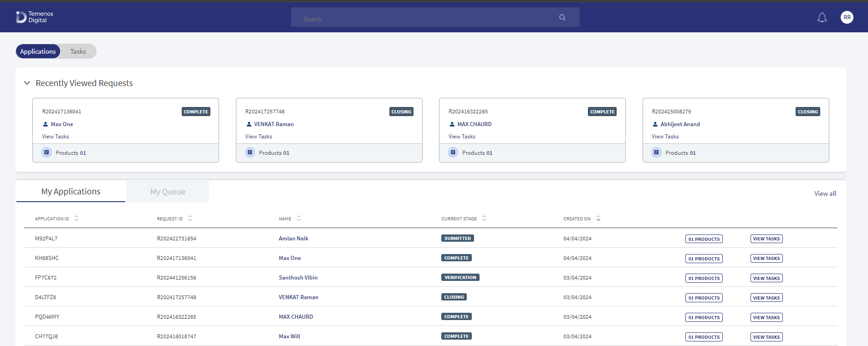Click VIEW TASKS button for Max Will

(766, 337)
